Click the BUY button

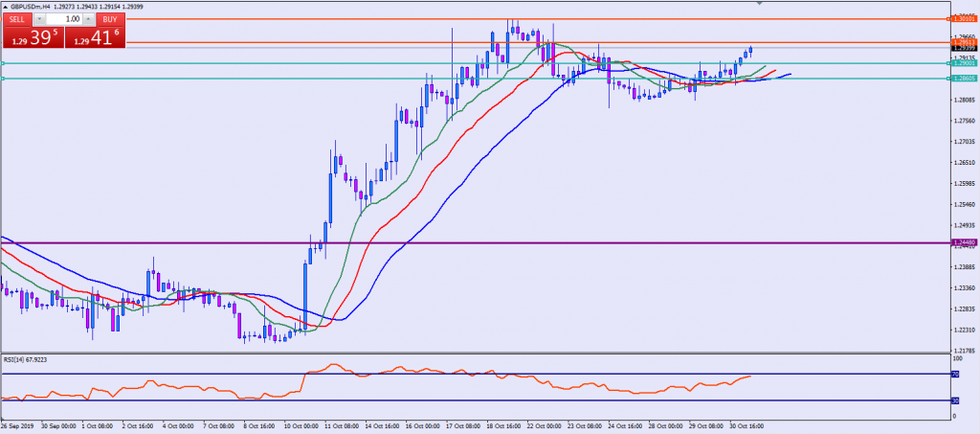pos(110,18)
